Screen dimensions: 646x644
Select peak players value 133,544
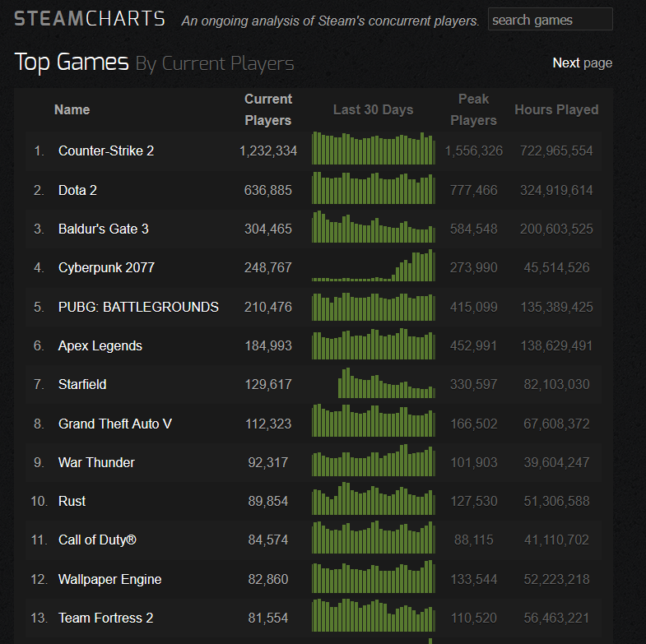[474, 579]
